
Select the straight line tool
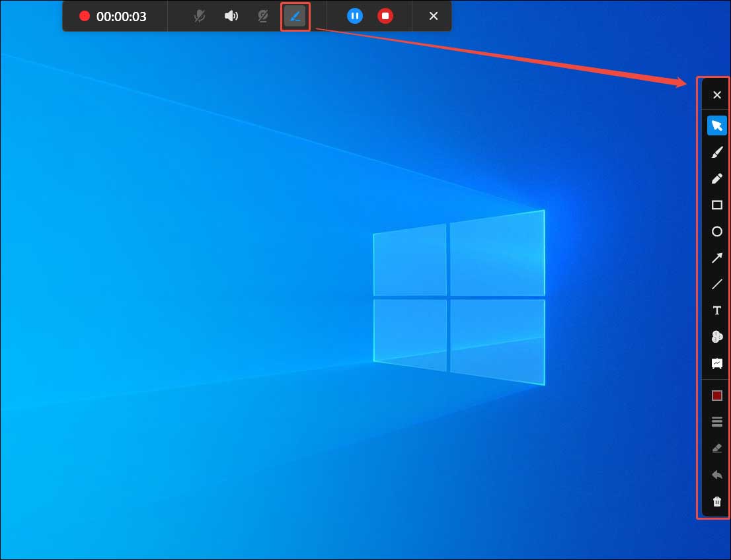point(716,284)
